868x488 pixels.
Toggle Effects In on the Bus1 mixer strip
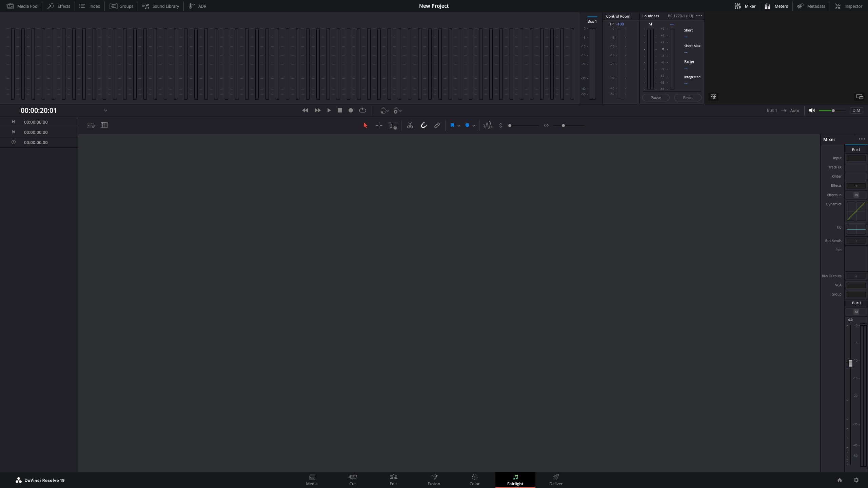(856, 195)
